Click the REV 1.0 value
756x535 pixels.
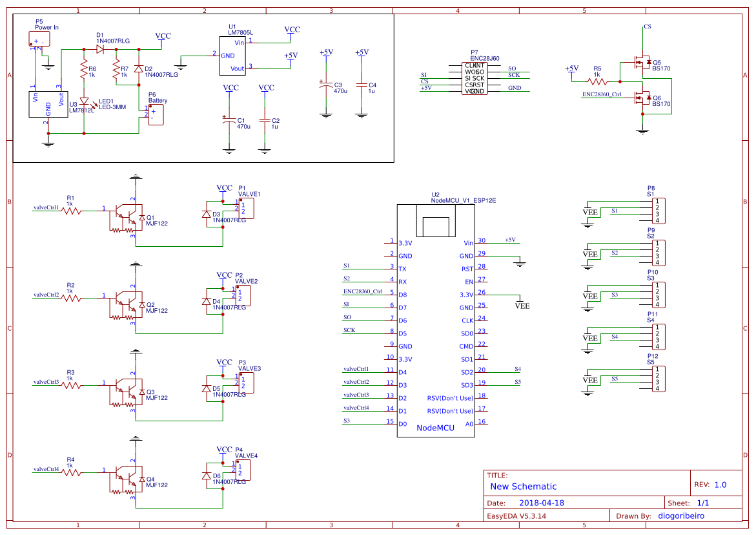click(x=720, y=485)
